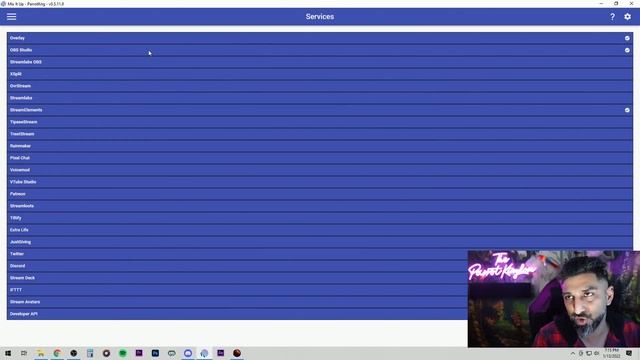Expand the IFTTT service row
Image resolution: width=640 pixels, height=360 pixels.
point(238,290)
